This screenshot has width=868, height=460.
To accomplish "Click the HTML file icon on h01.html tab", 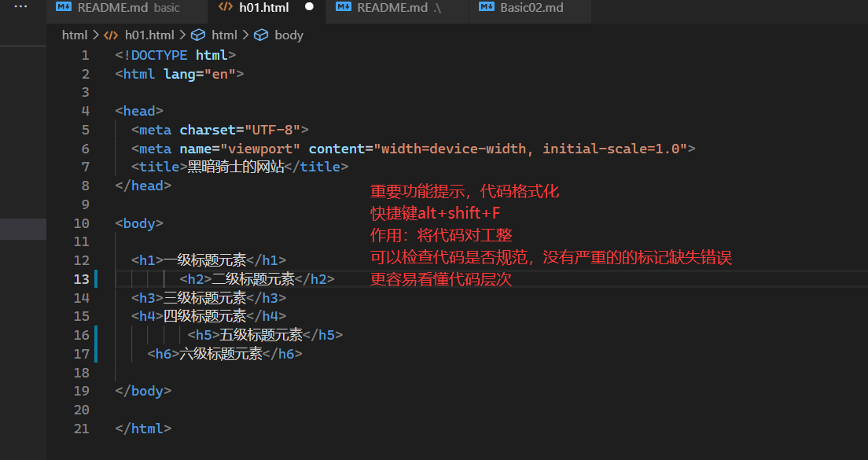I will point(226,8).
